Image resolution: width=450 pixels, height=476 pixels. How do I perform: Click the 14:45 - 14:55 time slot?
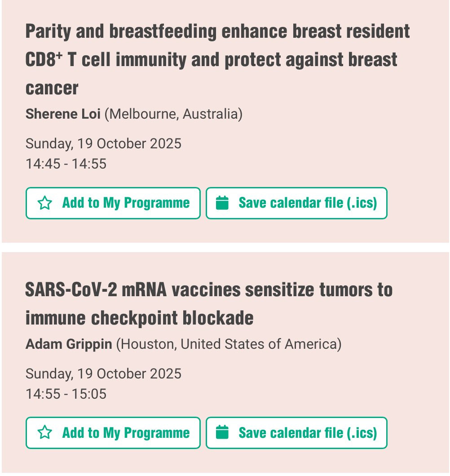tap(66, 164)
